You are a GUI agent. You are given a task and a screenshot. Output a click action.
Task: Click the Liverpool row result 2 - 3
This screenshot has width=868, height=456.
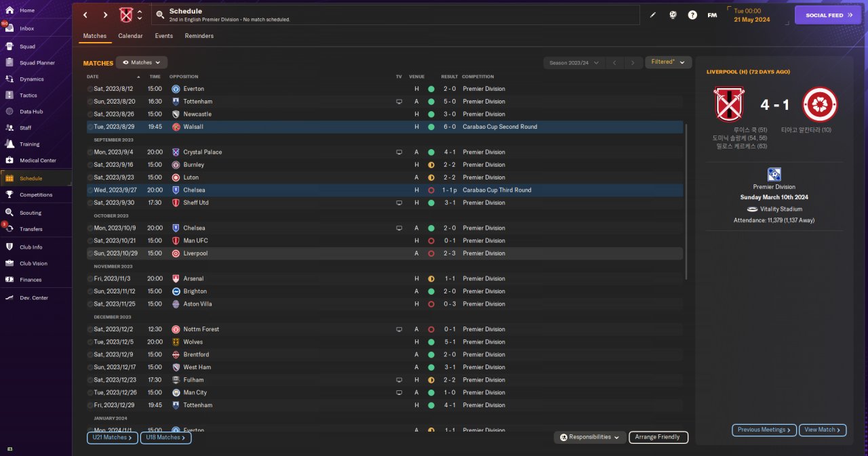449,253
